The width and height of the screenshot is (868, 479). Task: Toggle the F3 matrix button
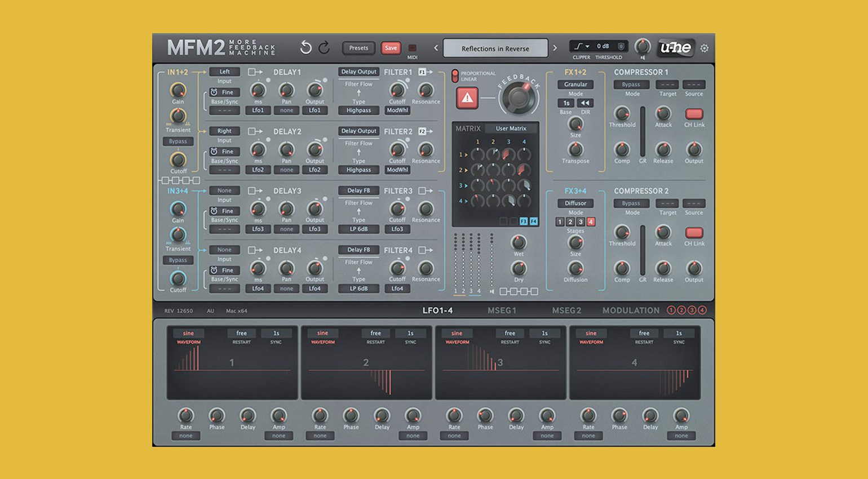[524, 221]
